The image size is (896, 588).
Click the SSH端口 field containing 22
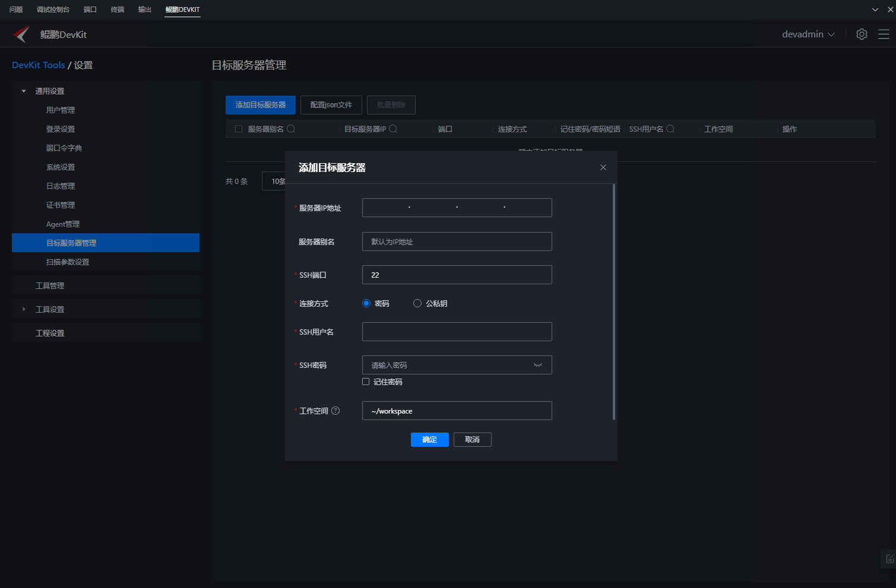point(457,275)
